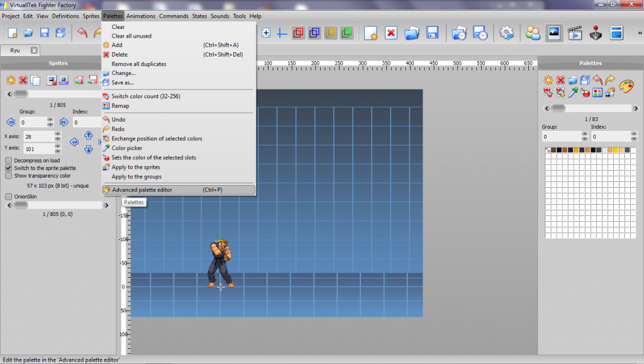Toggle the blue crosshair axis icon

(x=282, y=33)
